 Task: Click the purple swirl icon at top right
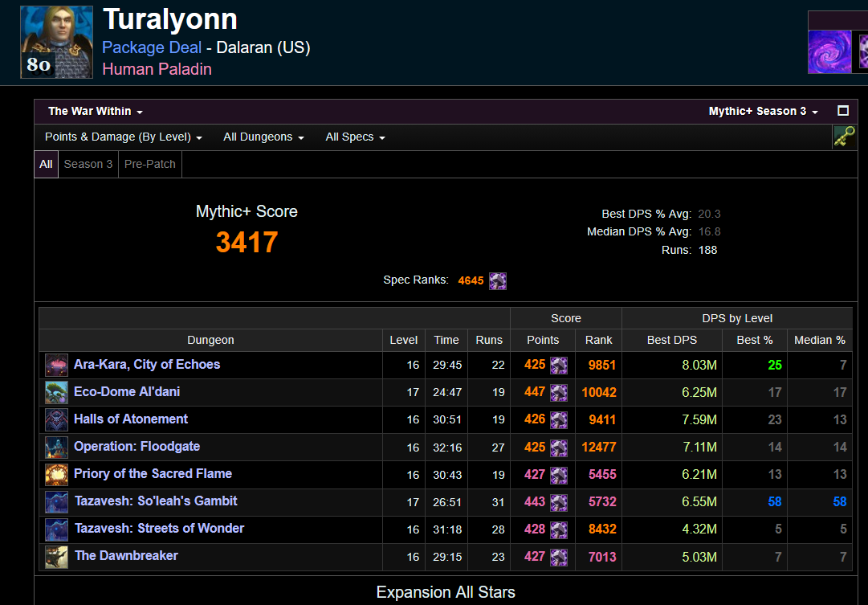pyautogui.click(x=829, y=51)
